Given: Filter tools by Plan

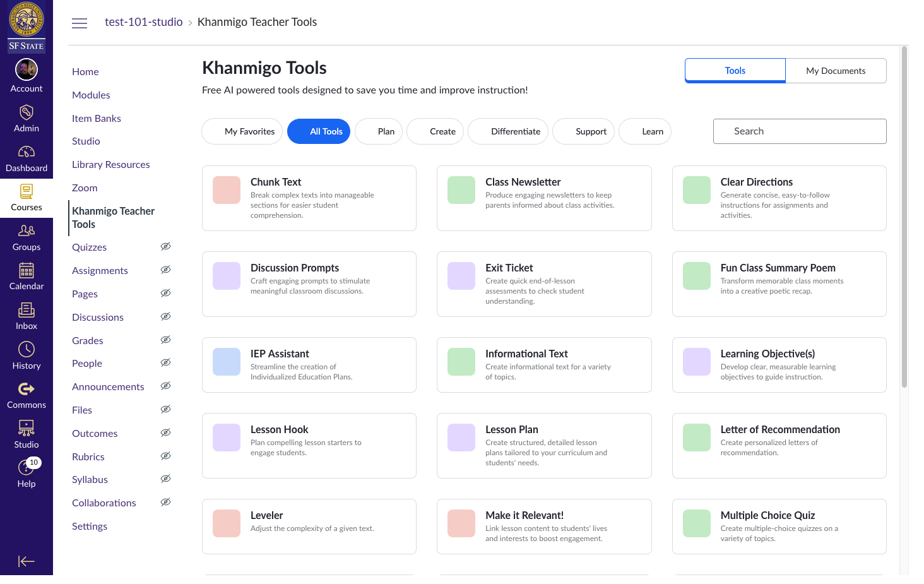Looking at the screenshot, I should 379,131.
